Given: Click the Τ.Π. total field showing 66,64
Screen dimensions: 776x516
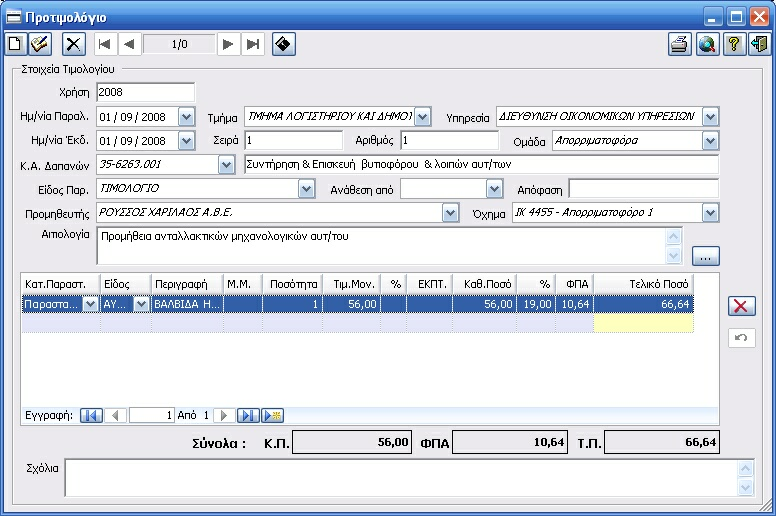Looking at the screenshot, I should pos(662,442).
